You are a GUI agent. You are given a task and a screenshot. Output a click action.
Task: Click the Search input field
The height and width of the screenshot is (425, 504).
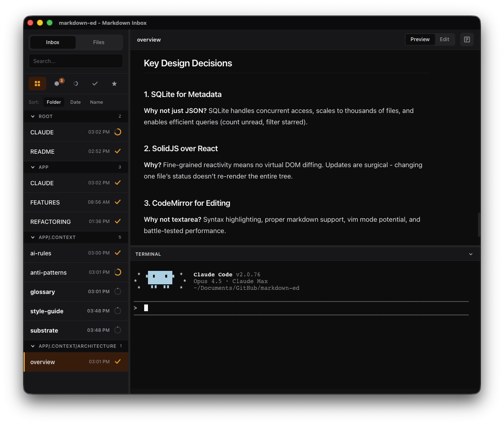[76, 61]
